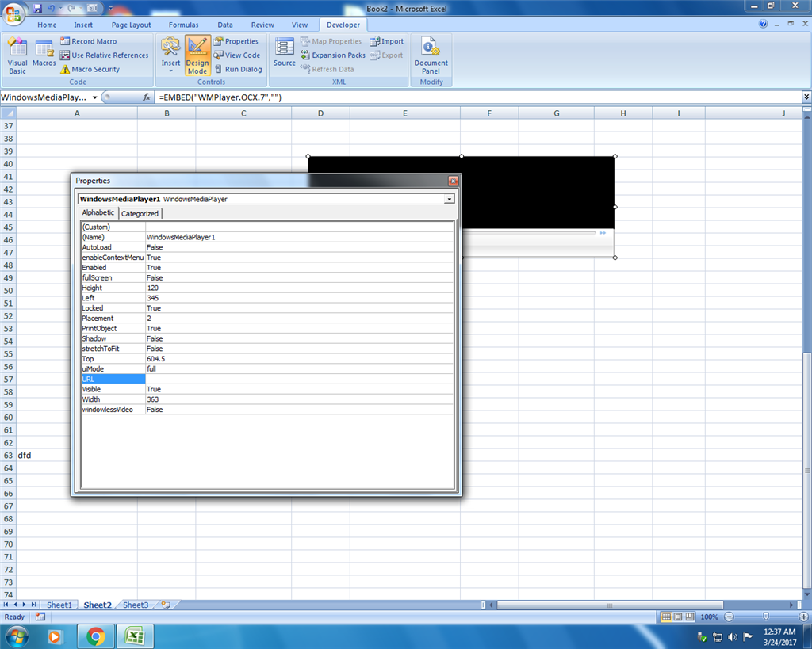
Task: Click Run Dialog button
Action: click(x=238, y=70)
